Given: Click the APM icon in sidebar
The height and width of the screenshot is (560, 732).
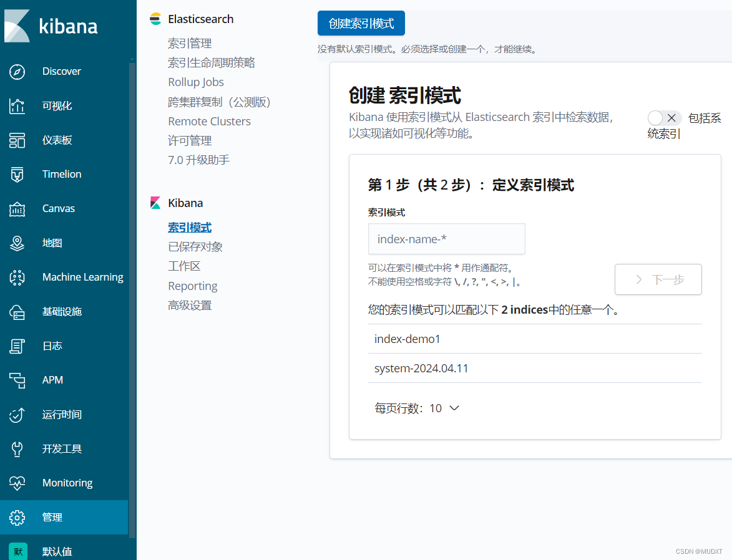Looking at the screenshot, I should pyautogui.click(x=17, y=380).
